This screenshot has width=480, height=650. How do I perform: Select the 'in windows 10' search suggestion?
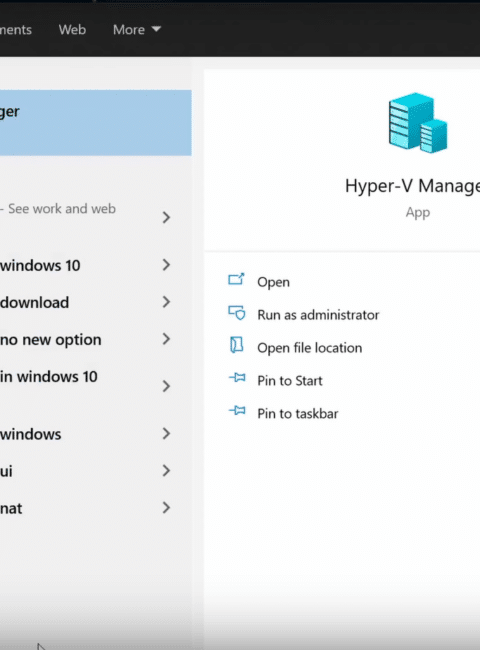click(x=48, y=376)
